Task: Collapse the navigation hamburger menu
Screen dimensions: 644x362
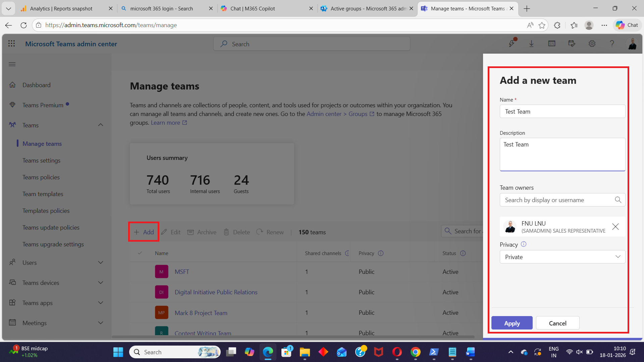Action: tap(12, 64)
